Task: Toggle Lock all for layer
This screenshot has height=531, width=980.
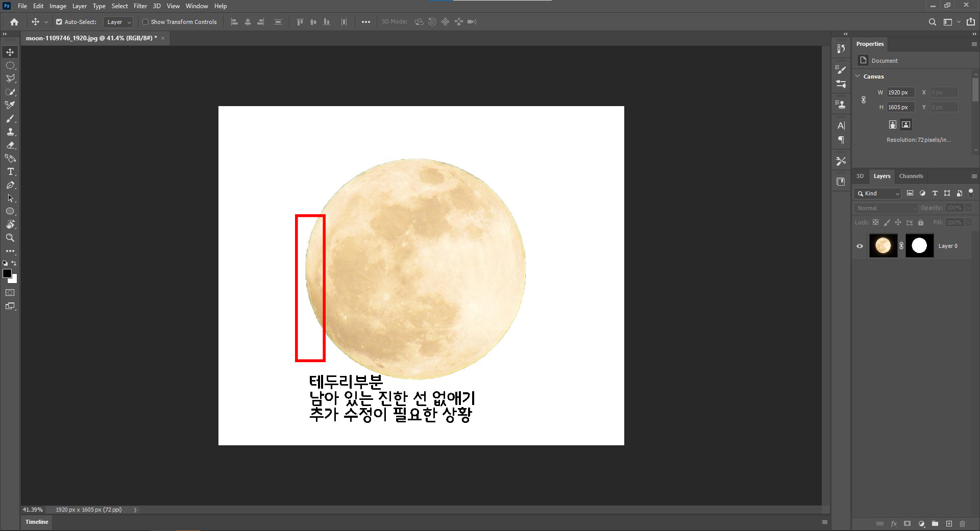Action: click(921, 222)
